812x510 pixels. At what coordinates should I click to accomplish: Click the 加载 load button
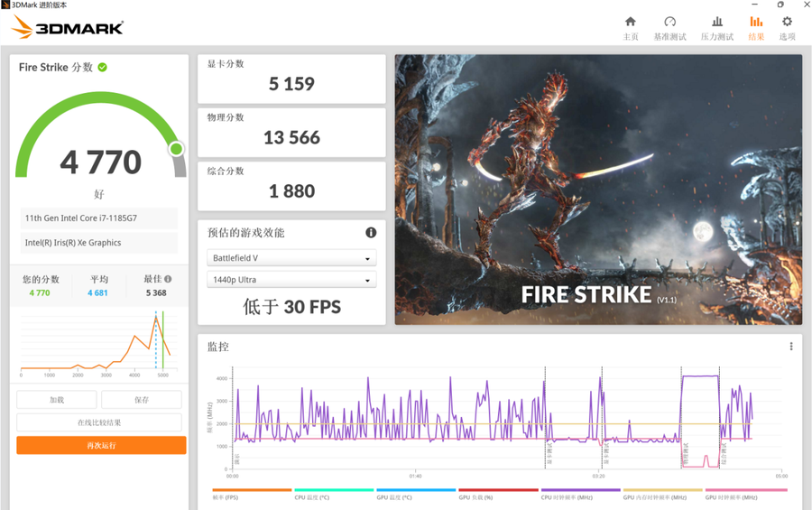(57, 400)
